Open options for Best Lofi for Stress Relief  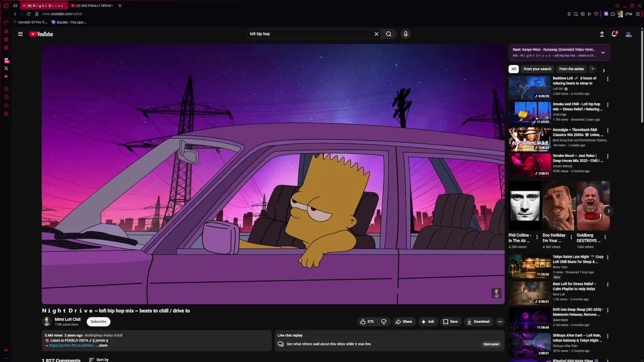pyautogui.click(x=607, y=285)
